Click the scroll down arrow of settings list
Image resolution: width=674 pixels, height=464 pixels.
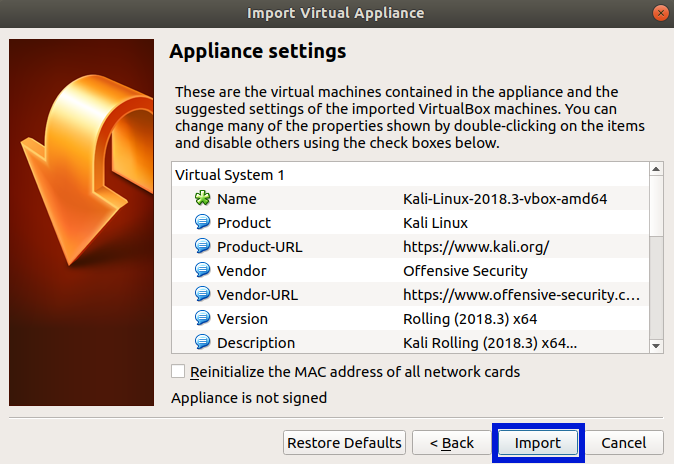(x=656, y=346)
